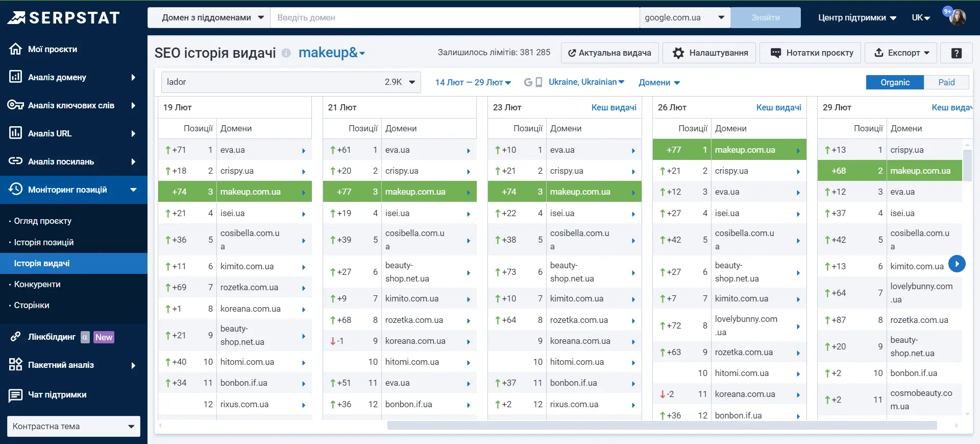Open the help question mark button
980x444 pixels.
[x=957, y=53]
